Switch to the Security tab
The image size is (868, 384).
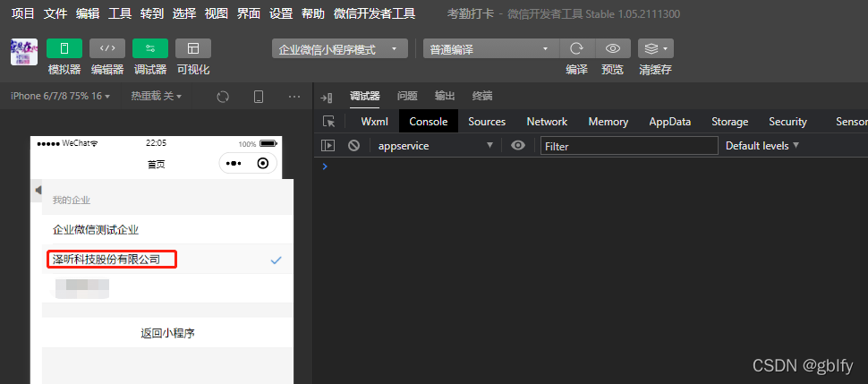click(x=787, y=122)
